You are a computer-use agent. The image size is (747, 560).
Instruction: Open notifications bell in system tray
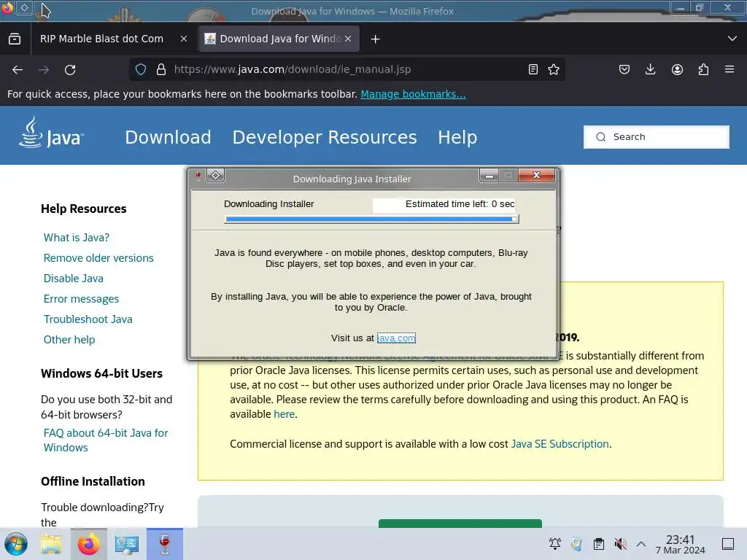pos(555,544)
